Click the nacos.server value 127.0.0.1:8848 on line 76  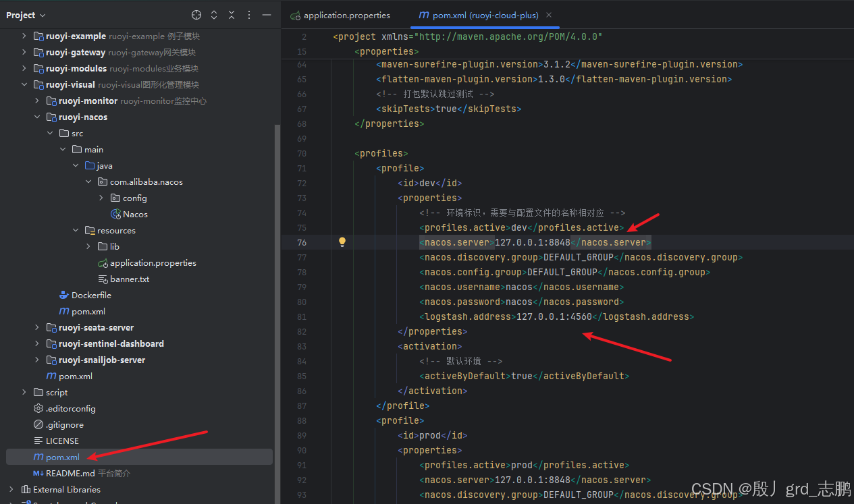[x=533, y=242]
